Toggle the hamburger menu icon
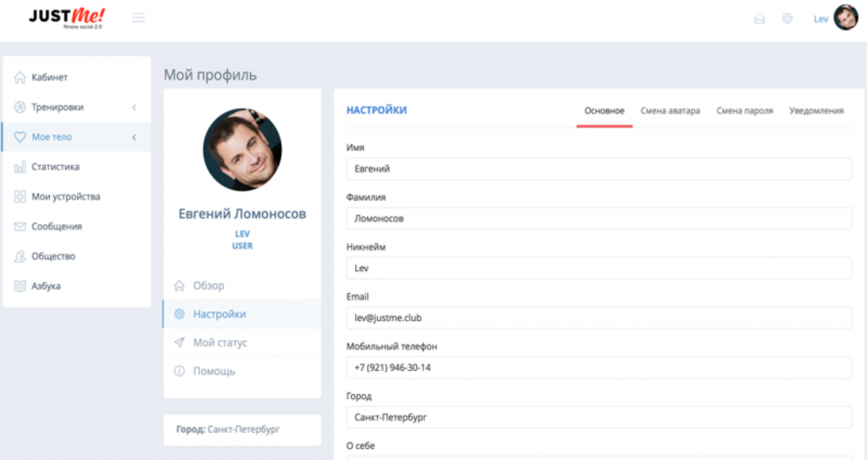Viewport: 868px width, 460px height. point(138,18)
